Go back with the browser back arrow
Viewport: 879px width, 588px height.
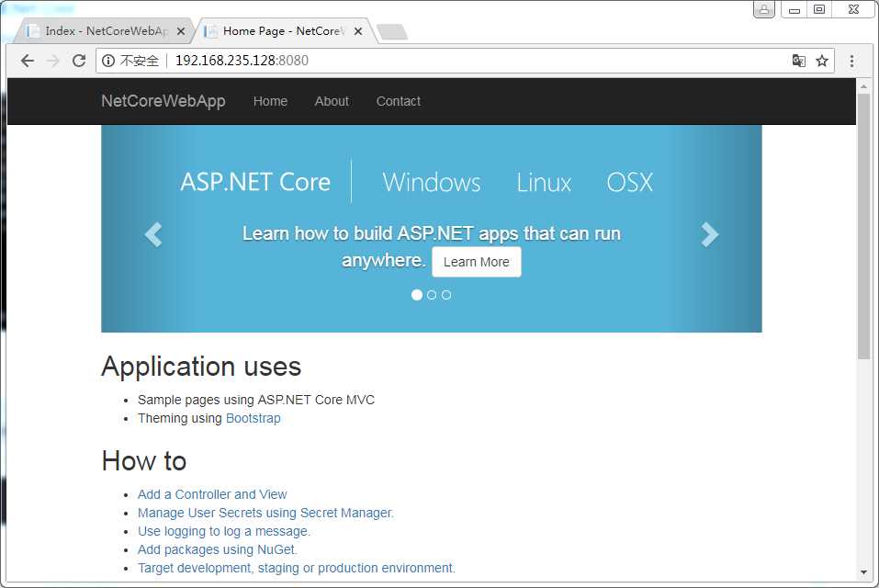[x=27, y=61]
